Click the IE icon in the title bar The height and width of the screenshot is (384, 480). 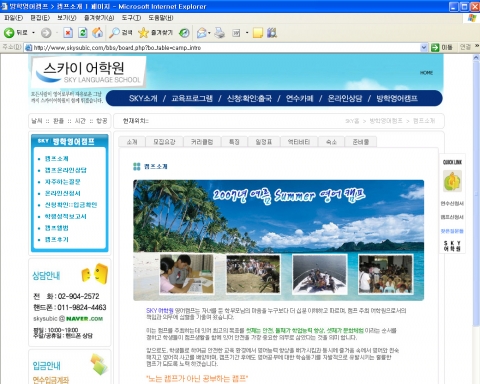[x=4, y=6]
